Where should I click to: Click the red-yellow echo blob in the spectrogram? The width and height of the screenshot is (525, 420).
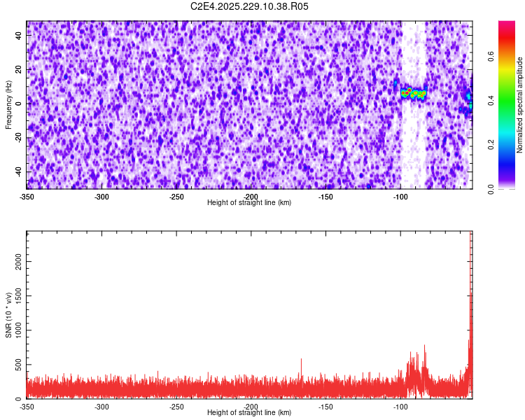click(414, 93)
